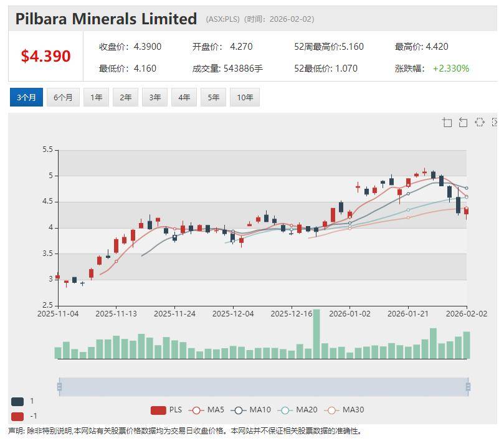Viewport: 504px width, 441px height.
Task: Select the 10年 range tab
Action: coord(245,97)
